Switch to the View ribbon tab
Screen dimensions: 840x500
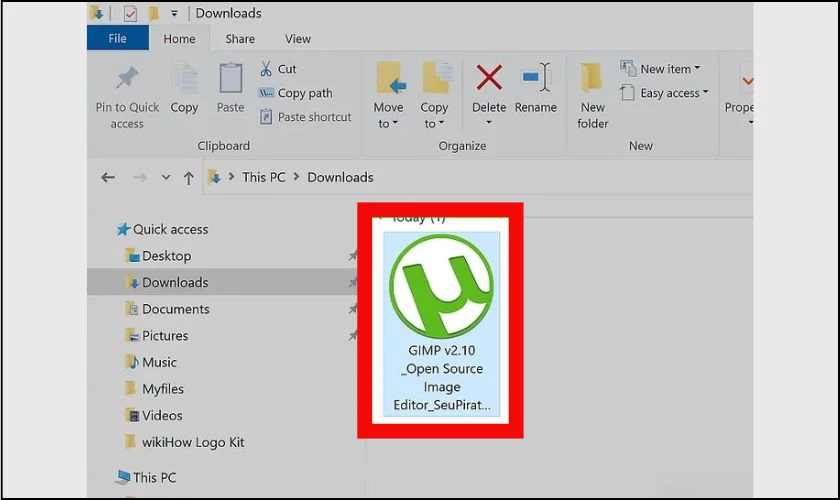click(x=297, y=39)
